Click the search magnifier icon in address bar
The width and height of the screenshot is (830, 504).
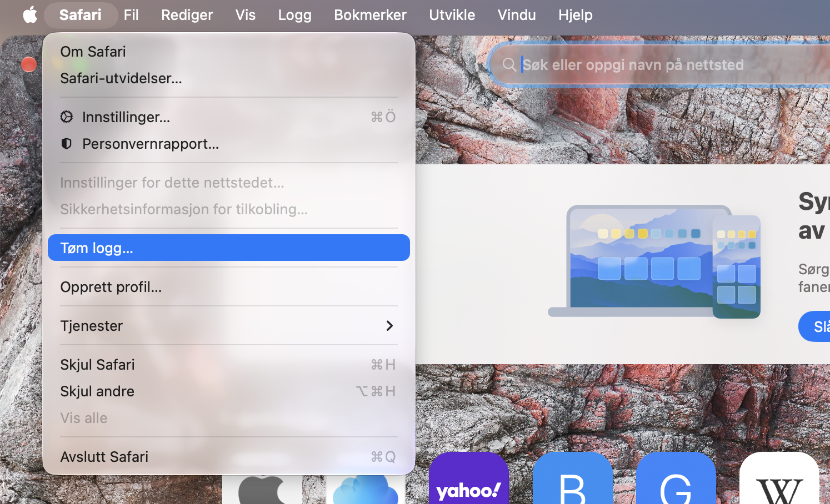509,64
